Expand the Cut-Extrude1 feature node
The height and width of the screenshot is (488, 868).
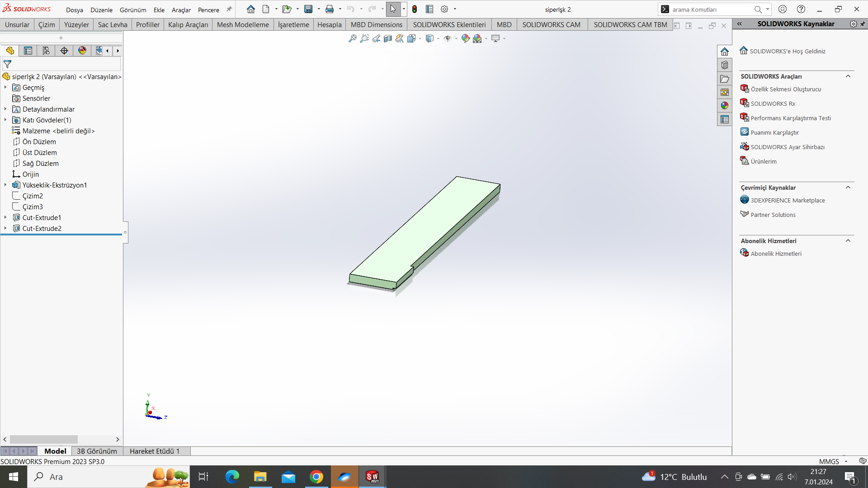pos(5,217)
